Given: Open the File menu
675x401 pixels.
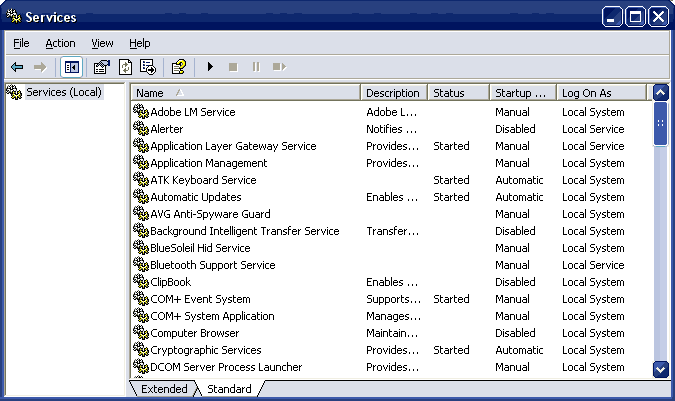Looking at the screenshot, I should (21, 43).
